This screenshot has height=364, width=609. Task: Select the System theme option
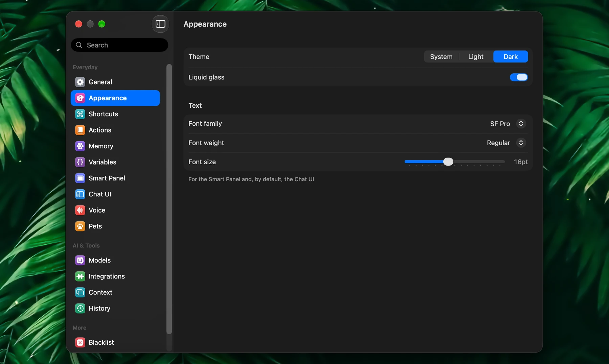pyautogui.click(x=441, y=57)
